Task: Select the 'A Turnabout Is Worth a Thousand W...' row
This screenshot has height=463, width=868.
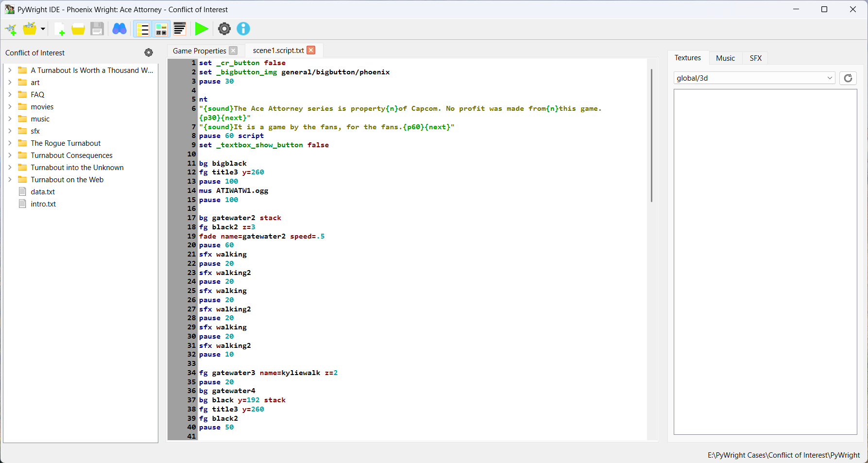Action: point(81,70)
